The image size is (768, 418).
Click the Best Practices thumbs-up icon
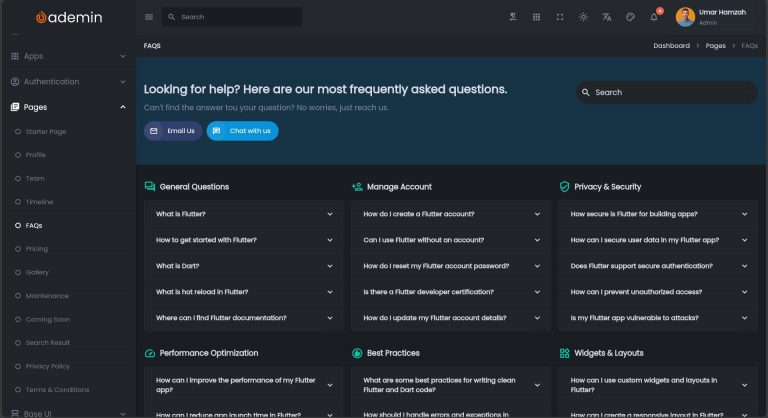coord(357,353)
